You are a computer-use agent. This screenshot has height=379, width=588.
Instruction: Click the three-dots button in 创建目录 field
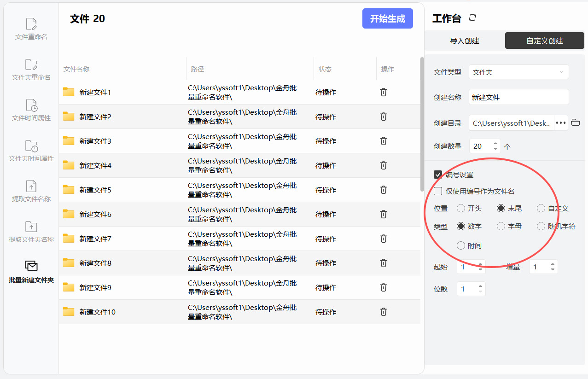point(560,123)
